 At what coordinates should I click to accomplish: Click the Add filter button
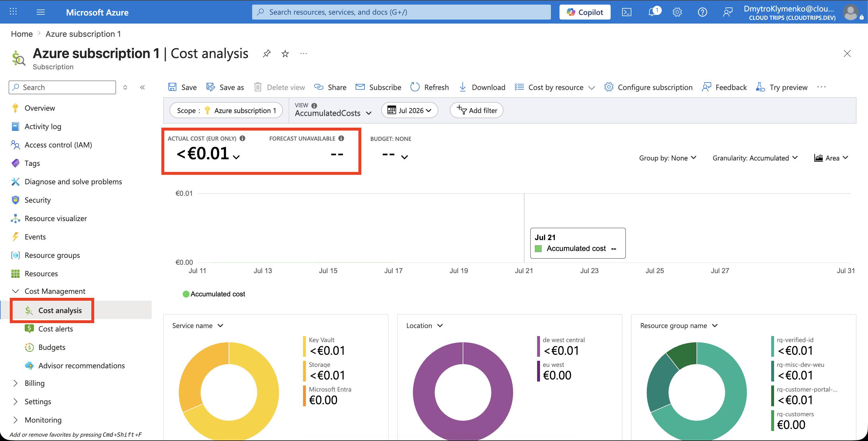coord(477,111)
